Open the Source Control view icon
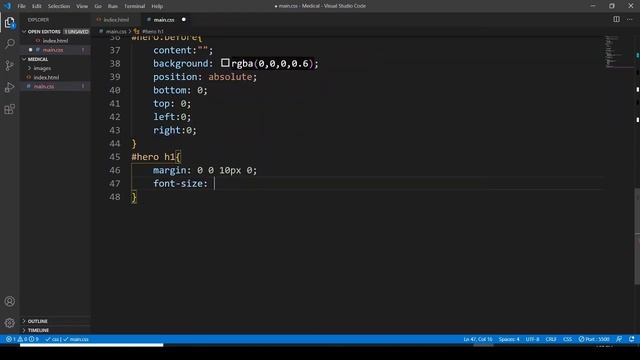The image size is (640, 360). (x=9, y=65)
